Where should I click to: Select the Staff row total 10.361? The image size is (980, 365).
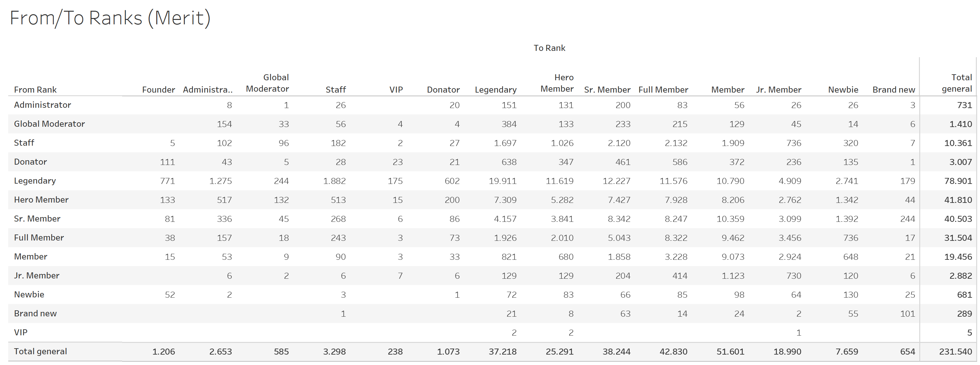click(x=958, y=143)
